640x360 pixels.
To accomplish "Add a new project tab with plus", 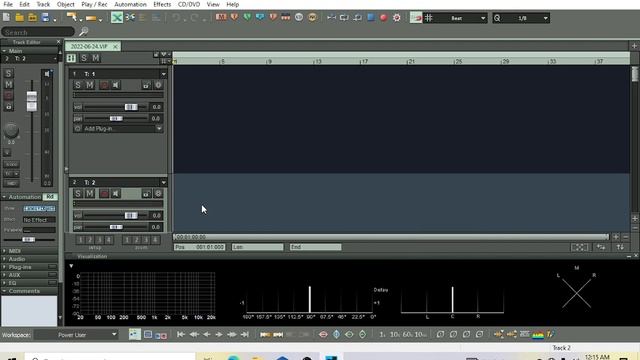I will [634, 46].
